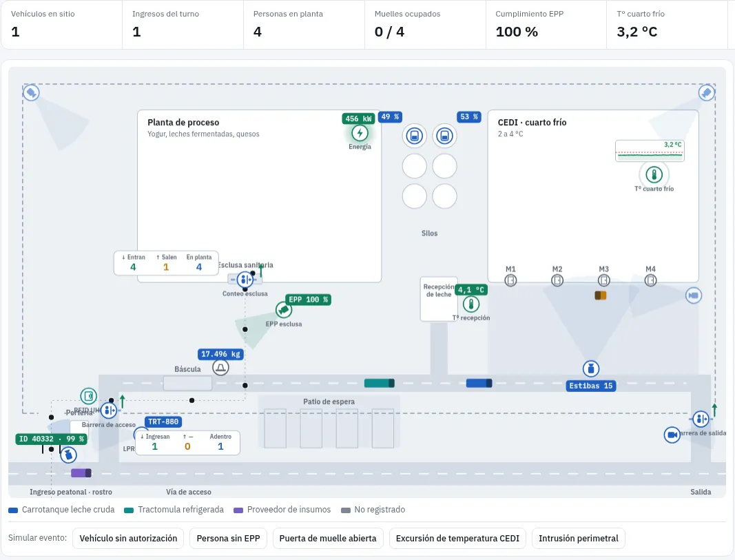Click the T° recepción thermometer icon

click(x=470, y=304)
